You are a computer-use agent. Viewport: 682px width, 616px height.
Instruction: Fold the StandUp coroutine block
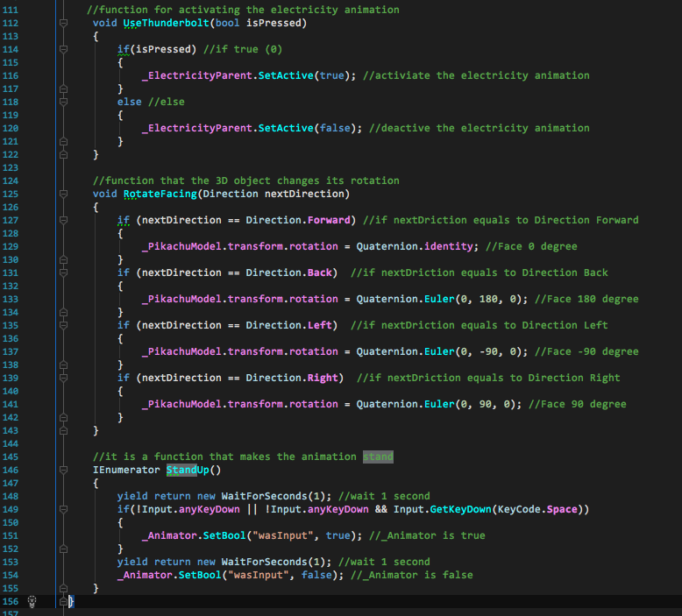pos(63,470)
